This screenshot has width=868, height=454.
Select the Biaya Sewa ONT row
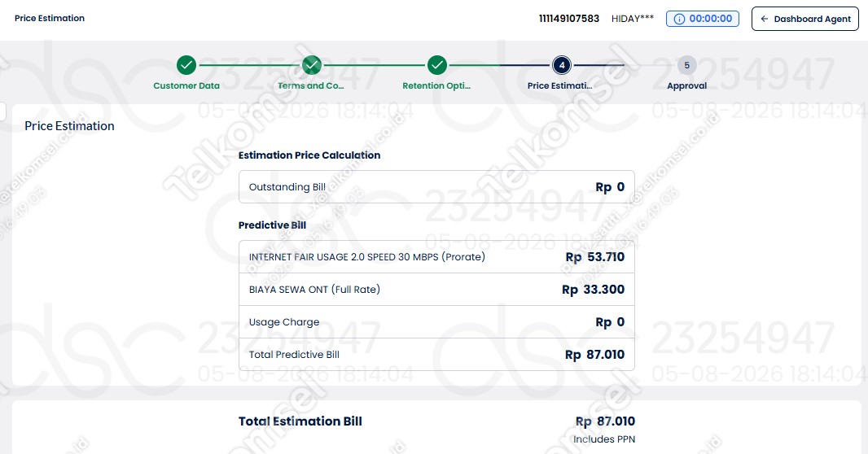[436, 289]
